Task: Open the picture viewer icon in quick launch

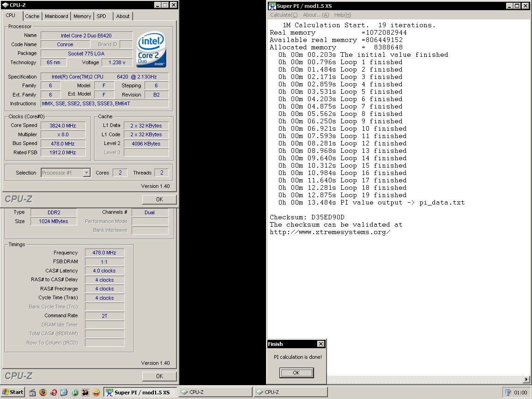Action: coord(85,393)
